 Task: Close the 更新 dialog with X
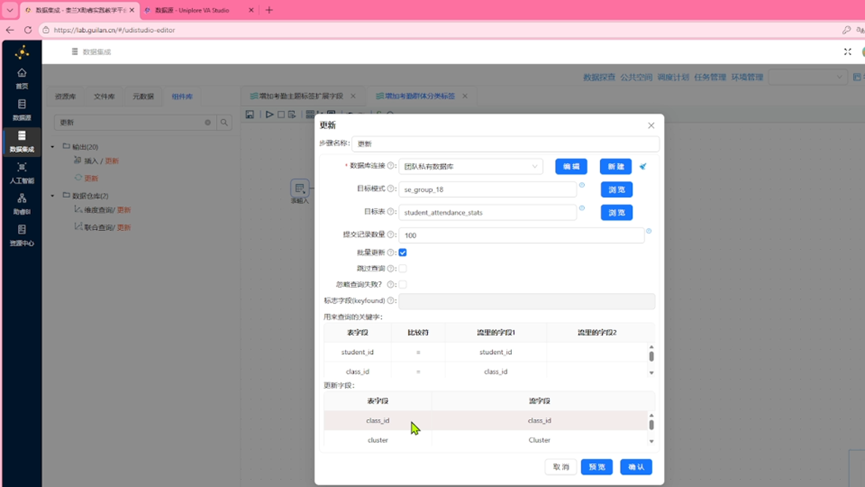(x=651, y=126)
